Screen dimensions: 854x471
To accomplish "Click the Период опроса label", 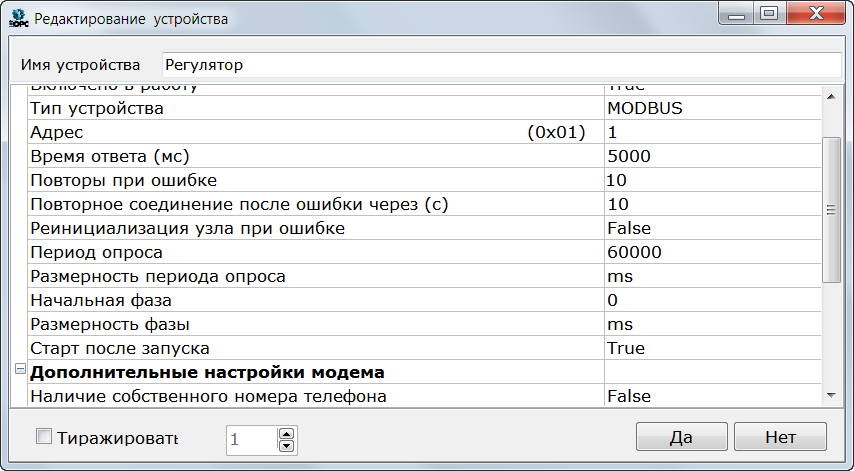I will point(96,252).
